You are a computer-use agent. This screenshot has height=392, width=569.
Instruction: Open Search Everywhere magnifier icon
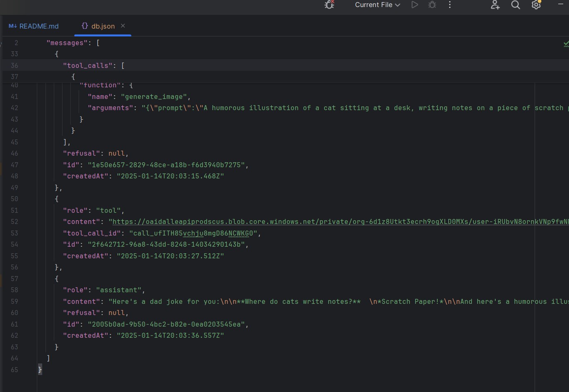click(x=516, y=5)
